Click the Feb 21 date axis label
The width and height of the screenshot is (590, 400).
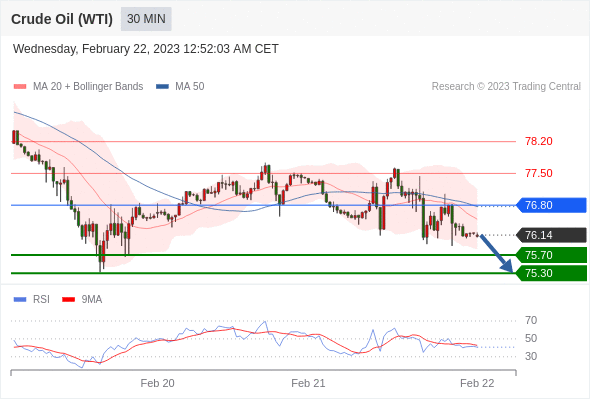point(308,383)
